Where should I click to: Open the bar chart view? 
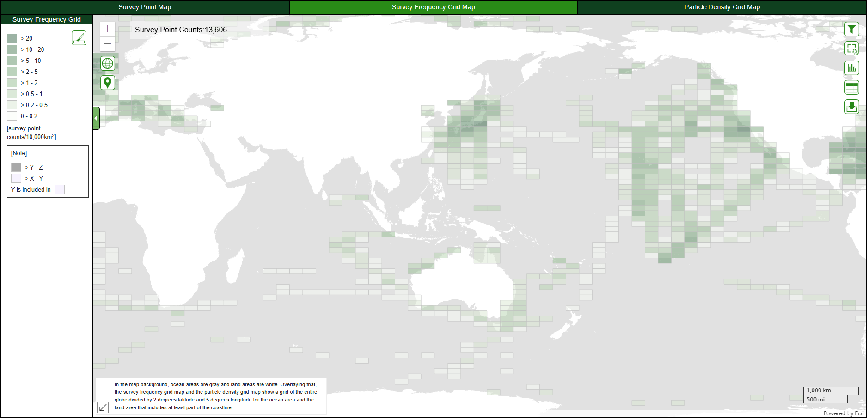[851, 68]
